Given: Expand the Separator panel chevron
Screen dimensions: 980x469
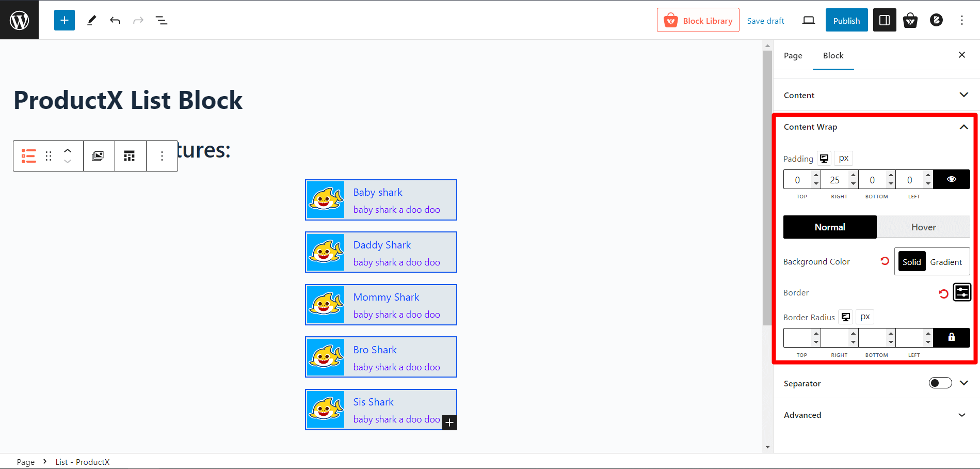Looking at the screenshot, I should point(963,383).
